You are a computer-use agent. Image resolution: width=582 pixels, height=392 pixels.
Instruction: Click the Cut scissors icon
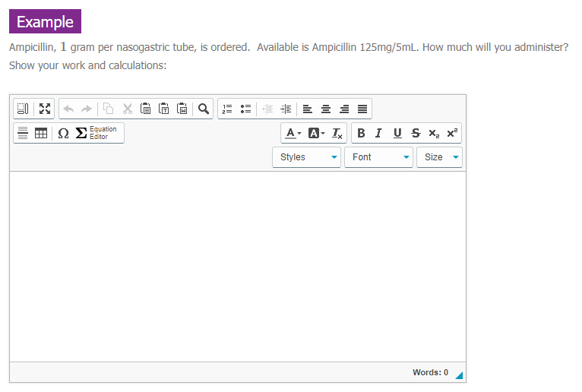coord(128,109)
